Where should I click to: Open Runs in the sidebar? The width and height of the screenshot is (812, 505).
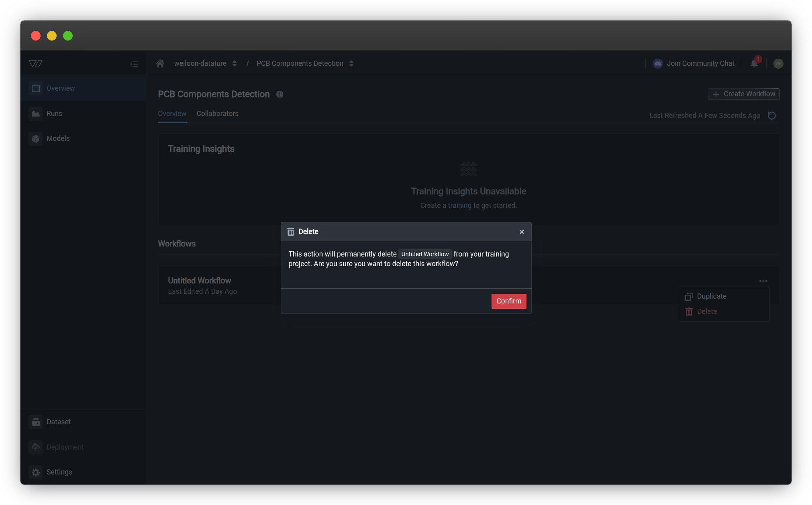coord(54,114)
